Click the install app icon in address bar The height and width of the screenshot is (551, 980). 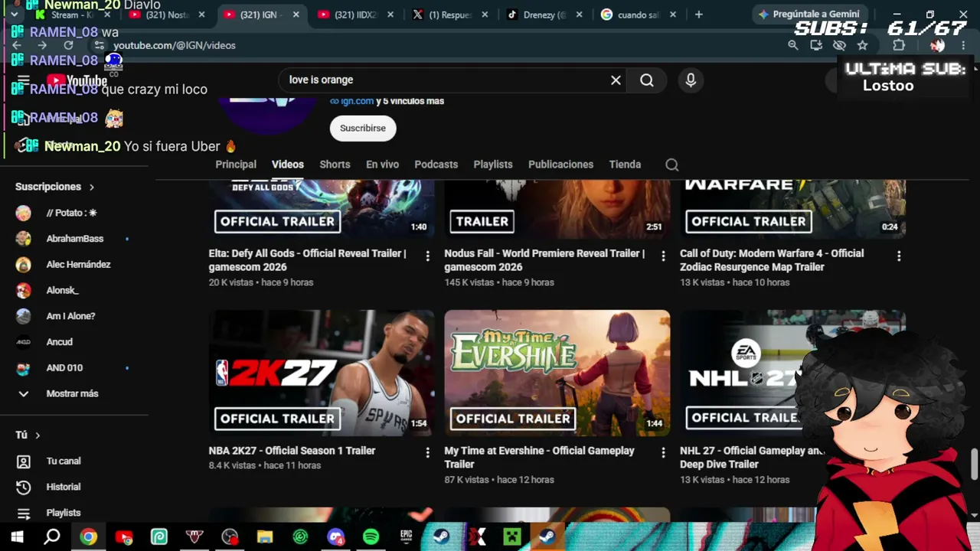pyautogui.click(x=816, y=45)
